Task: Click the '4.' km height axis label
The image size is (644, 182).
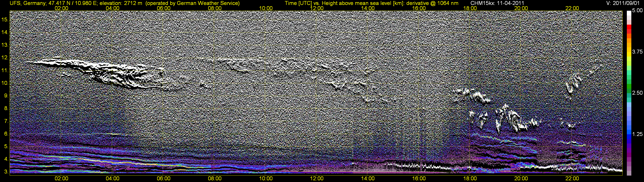Action: click(6, 159)
